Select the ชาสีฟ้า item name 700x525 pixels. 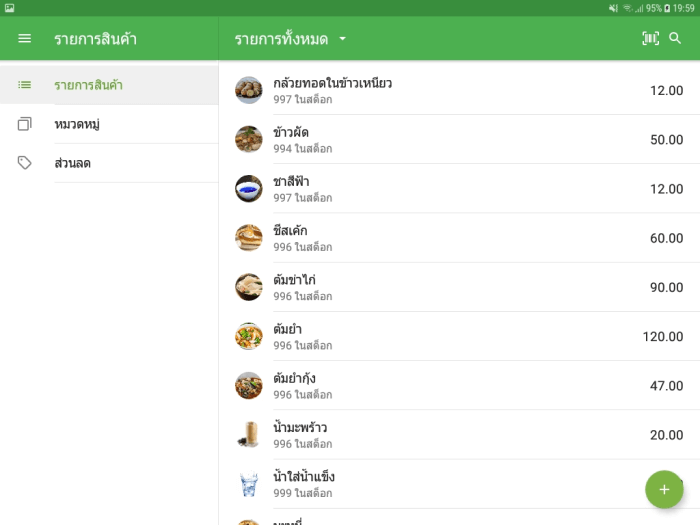click(291, 181)
